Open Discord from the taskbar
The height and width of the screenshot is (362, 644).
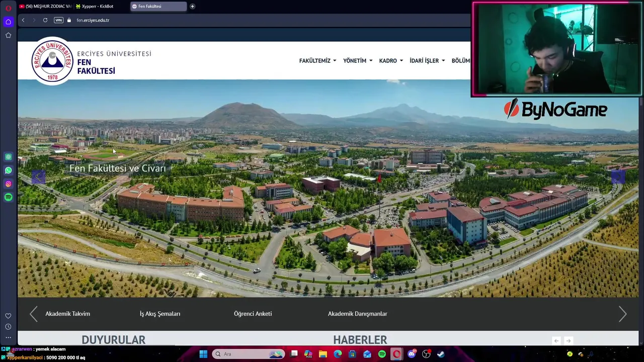point(412,354)
